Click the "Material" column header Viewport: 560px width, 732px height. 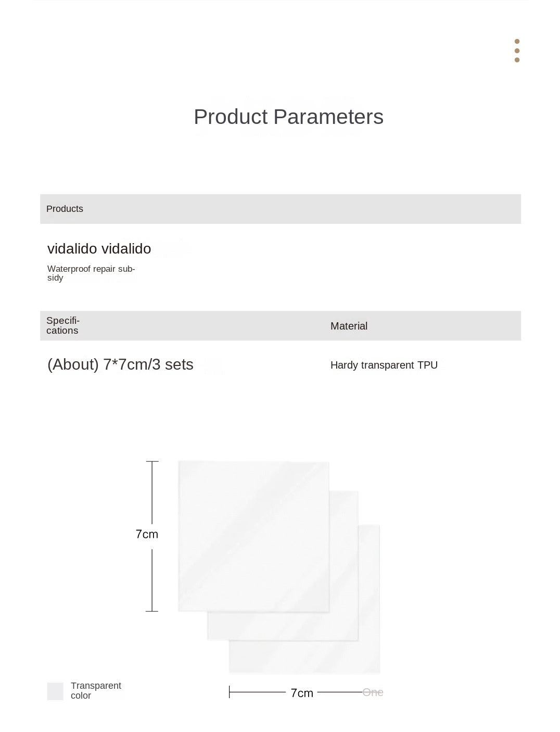pos(349,326)
